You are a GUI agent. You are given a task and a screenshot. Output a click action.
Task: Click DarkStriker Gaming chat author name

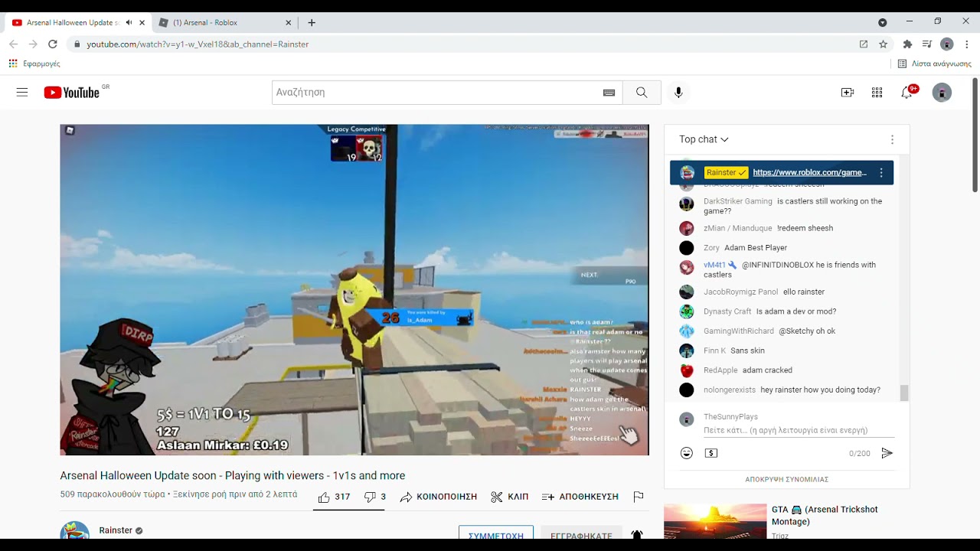pos(738,201)
